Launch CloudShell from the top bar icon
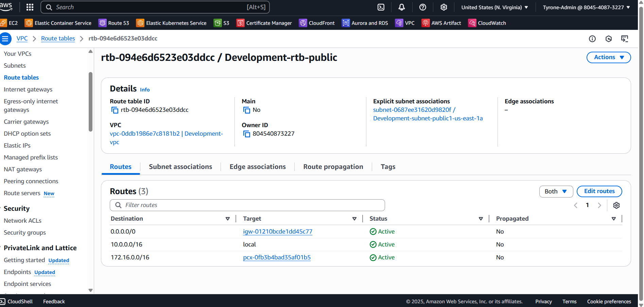This screenshot has height=307, width=644. point(381,7)
